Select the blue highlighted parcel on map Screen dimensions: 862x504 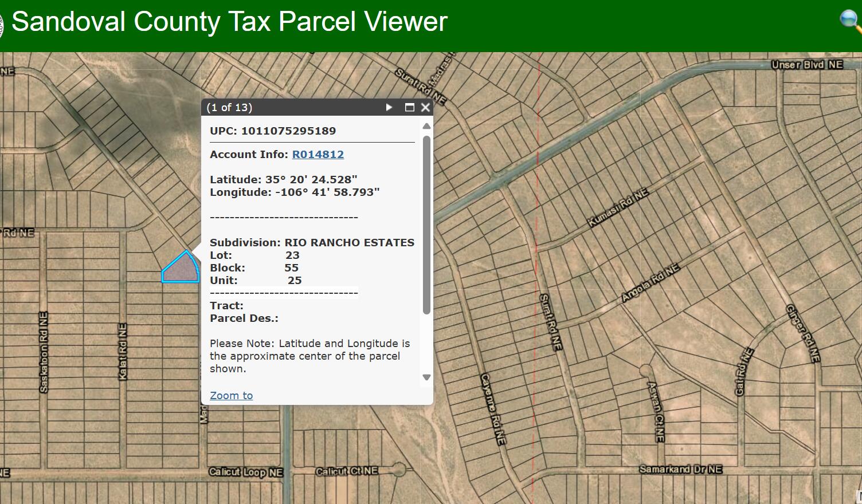[x=181, y=269]
